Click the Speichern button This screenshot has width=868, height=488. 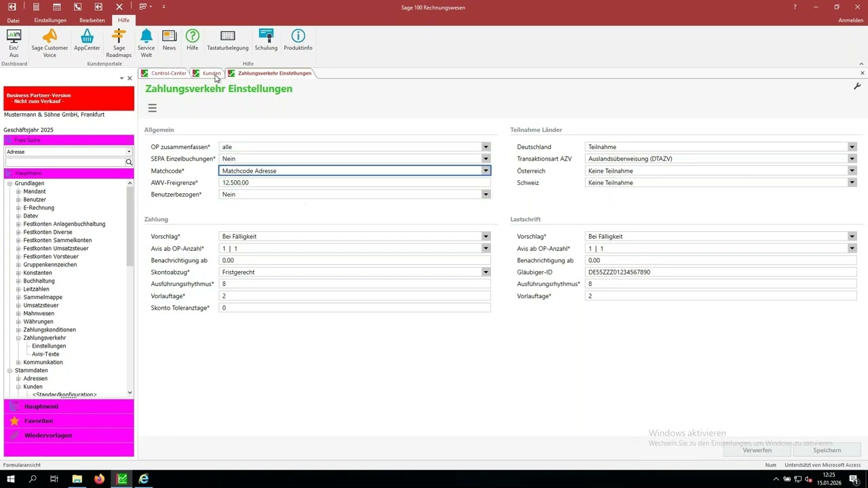point(827,450)
